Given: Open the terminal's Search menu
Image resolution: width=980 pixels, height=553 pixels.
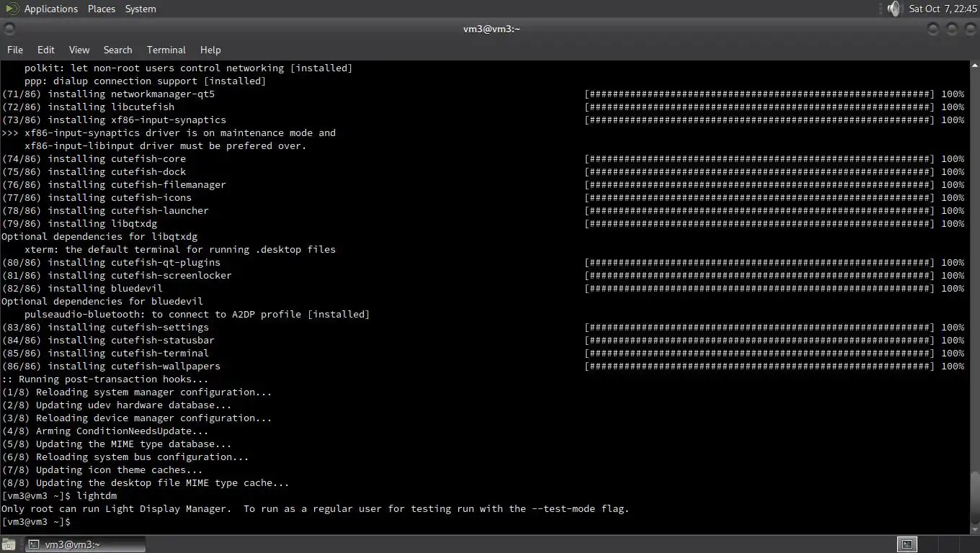Looking at the screenshot, I should [x=117, y=50].
